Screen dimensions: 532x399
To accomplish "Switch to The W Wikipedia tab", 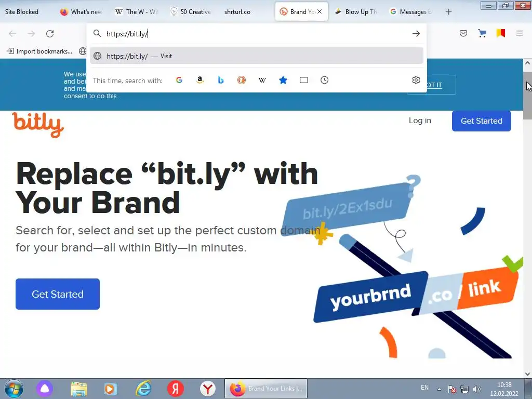I will [x=137, y=12].
